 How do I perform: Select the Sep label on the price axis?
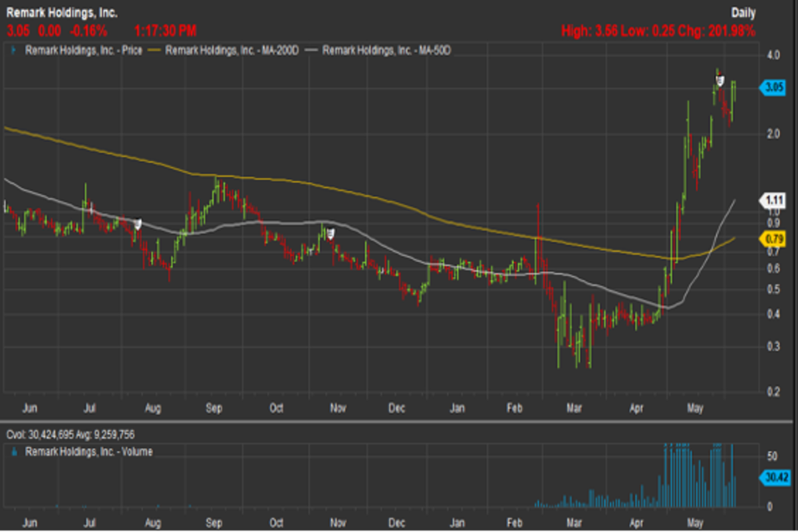point(214,408)
